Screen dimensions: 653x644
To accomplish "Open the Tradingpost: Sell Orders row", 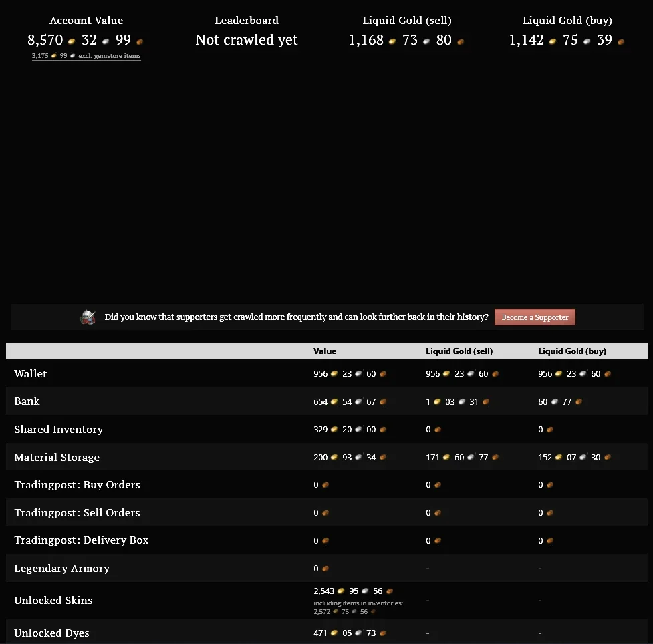I will click(x=326, y=513).
